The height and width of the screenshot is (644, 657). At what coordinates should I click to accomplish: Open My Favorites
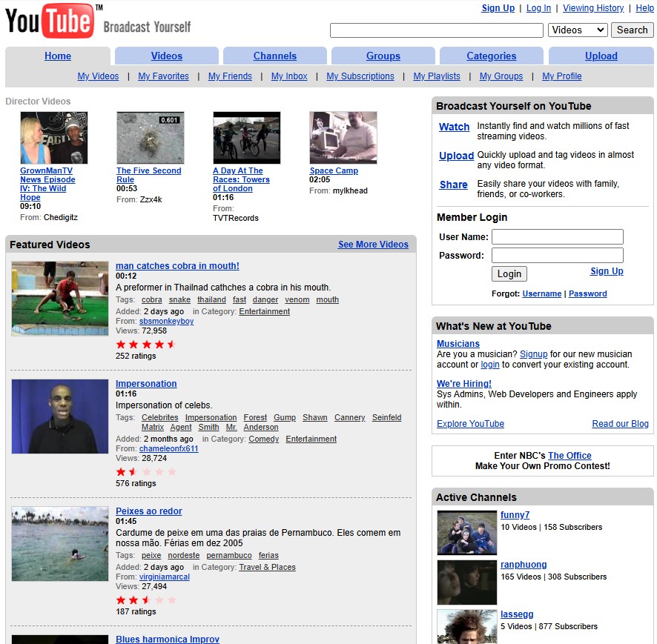[163, 76]
